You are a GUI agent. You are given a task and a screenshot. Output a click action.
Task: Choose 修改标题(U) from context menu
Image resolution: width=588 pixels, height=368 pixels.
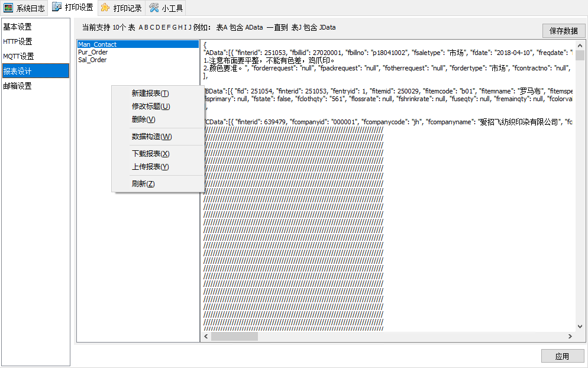click(x=158, y=106)
